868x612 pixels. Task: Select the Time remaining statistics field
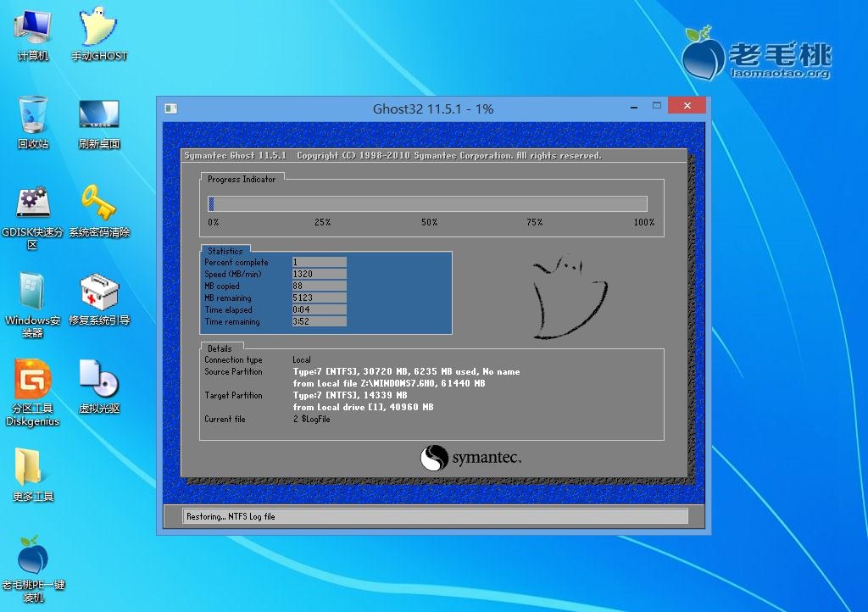tap(318, 321)
